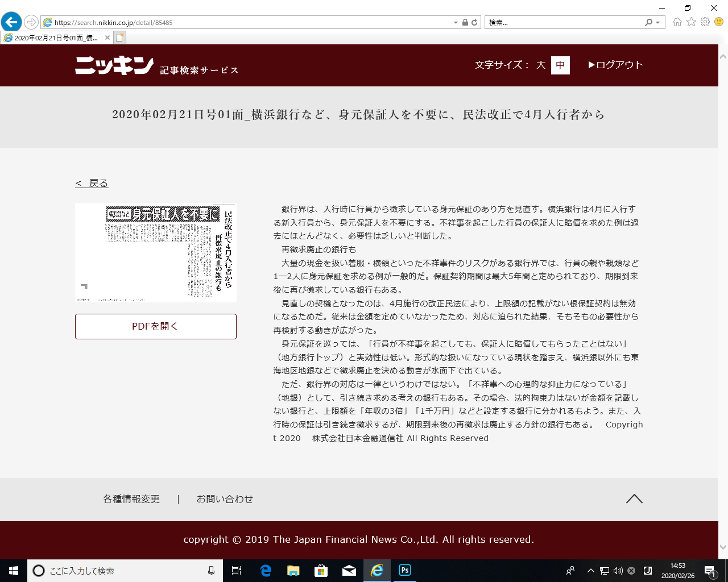Open Favorites via the star icon
This screenshot has height=582, width=728.
pyautogui.click(x=691, y=22)
